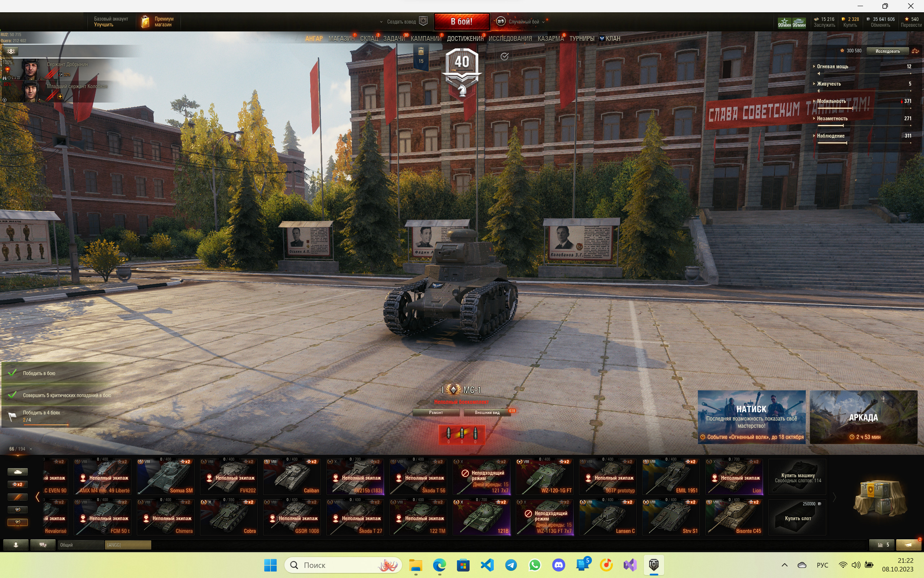Image resolution: width=924 pixels, height=578 pixels.
Task: Open the contacts icon in the bottom bar
Action: 16,545
